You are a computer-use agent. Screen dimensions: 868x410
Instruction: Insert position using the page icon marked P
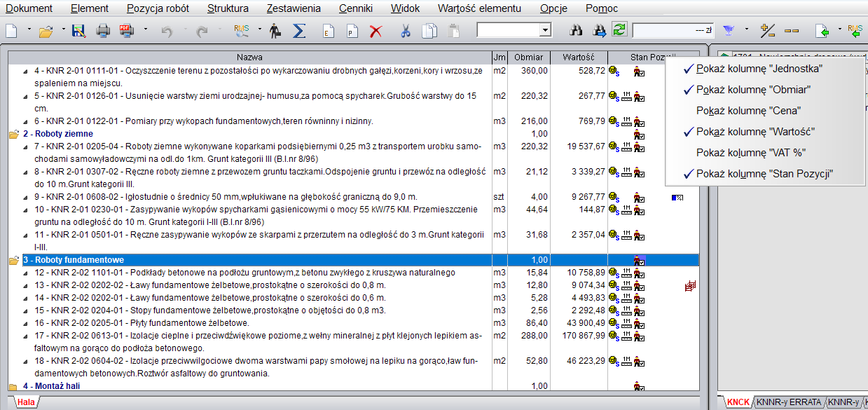[x=351, y=31]
